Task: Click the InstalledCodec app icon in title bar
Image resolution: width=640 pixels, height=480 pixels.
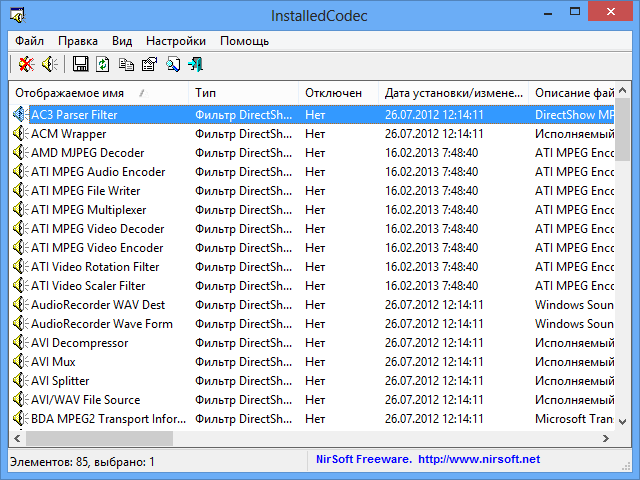Action: point(18,16)
